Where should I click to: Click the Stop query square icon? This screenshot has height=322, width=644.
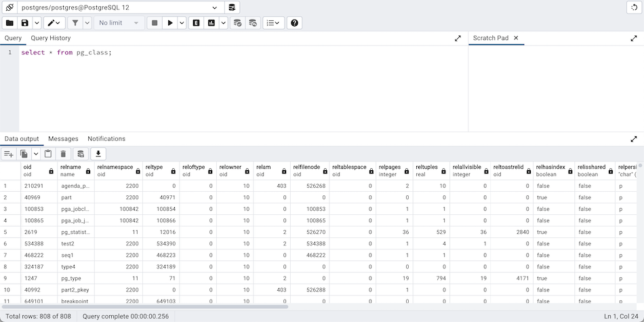[155, 23]
